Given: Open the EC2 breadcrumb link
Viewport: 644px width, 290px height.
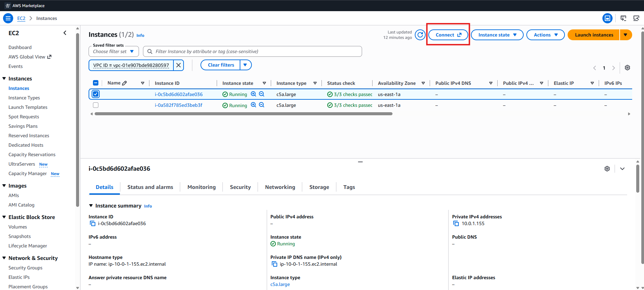Looking at the screenshot, I should 21,18.
